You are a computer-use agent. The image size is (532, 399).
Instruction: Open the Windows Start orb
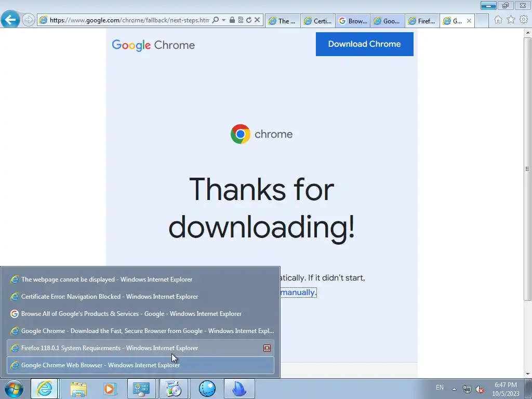click(x=14, y=389)
